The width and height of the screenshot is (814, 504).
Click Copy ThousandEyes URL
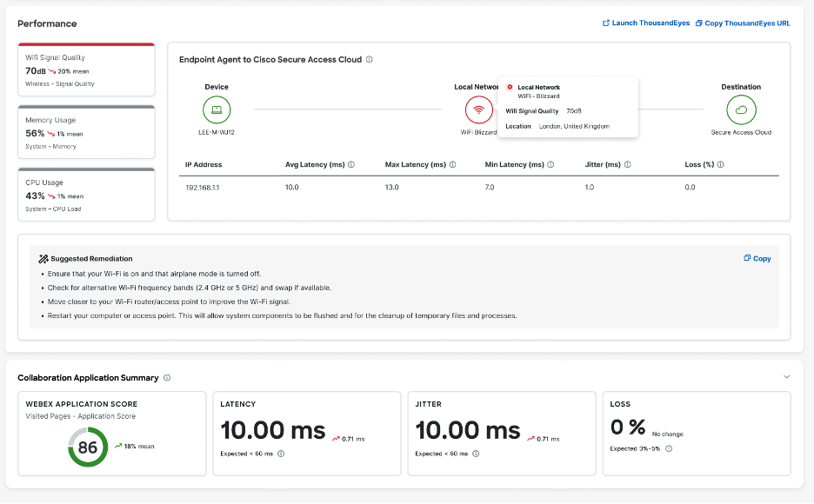743,23
